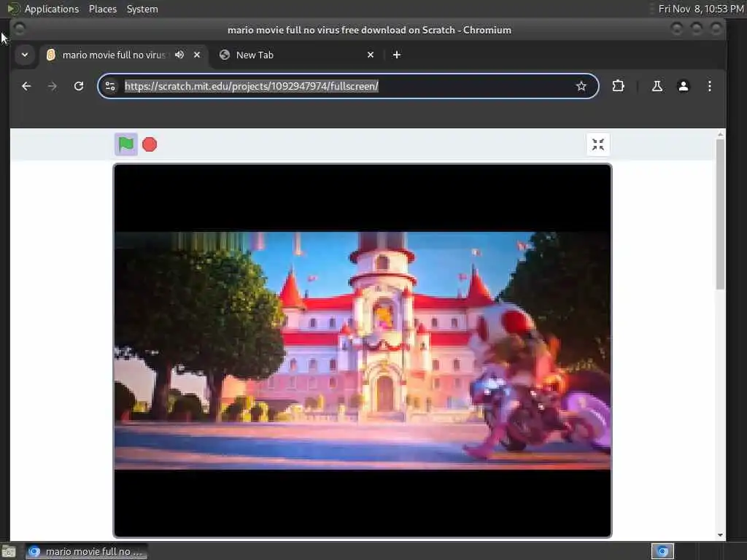Viewport: 747px width, 560px height.
Task: Click the URL address bar
Action: 348,86
